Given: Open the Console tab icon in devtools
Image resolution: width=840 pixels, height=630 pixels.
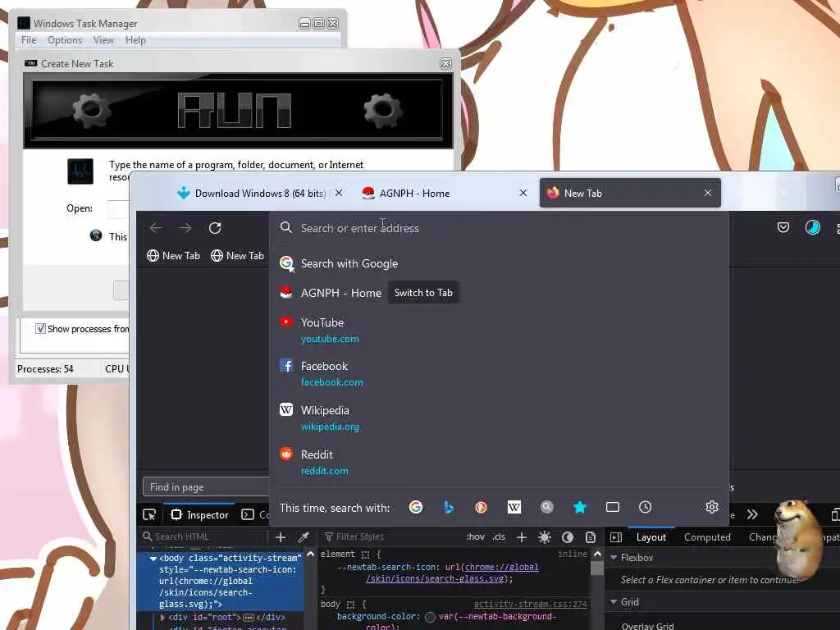Looking at the screenshot, I should (248, 514).
